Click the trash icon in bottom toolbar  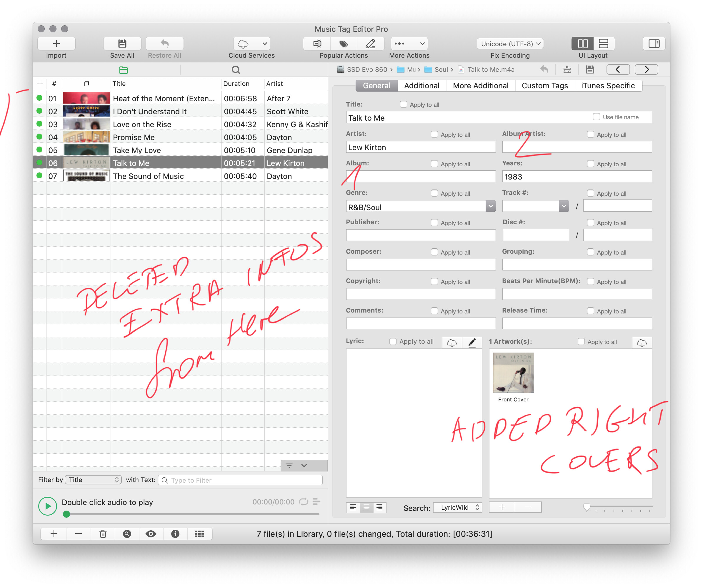point(103,534)
